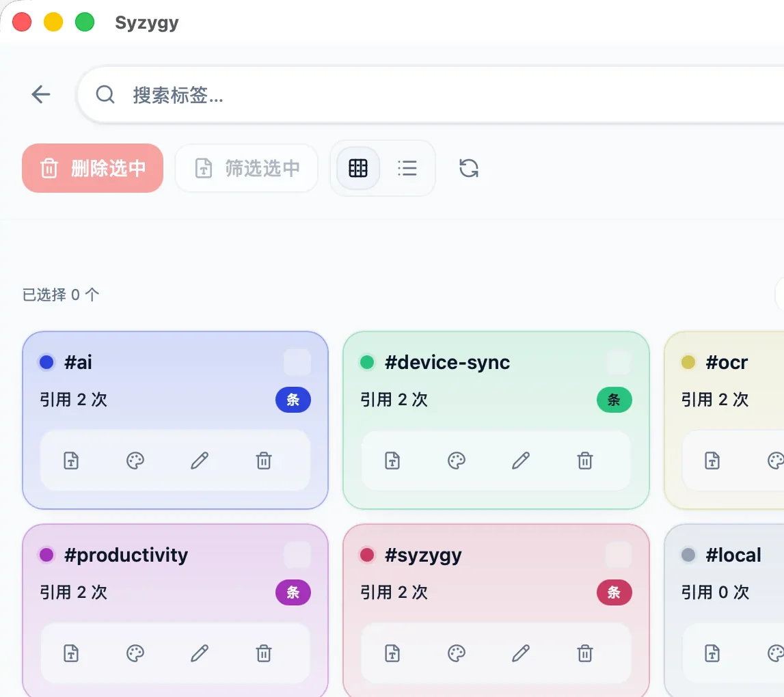Screen dimensions: 784x697
Task: Click the Syzygy window title
Action: pos(146,23)
